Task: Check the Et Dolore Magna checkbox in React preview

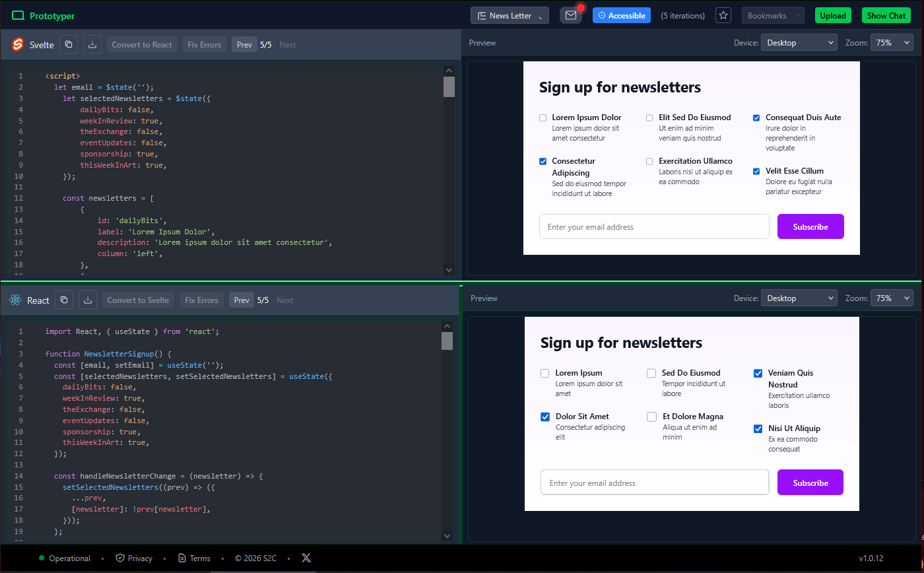Action: point(651,417)
